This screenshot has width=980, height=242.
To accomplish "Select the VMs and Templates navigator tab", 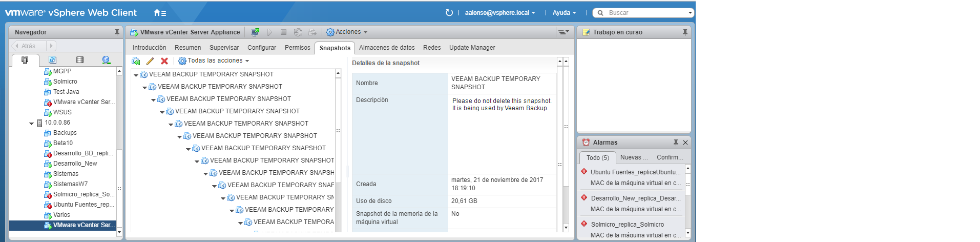I will 52,60.
